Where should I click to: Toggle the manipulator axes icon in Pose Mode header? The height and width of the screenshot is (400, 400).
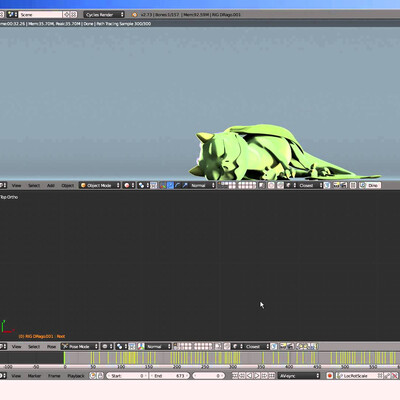(141, 347)
